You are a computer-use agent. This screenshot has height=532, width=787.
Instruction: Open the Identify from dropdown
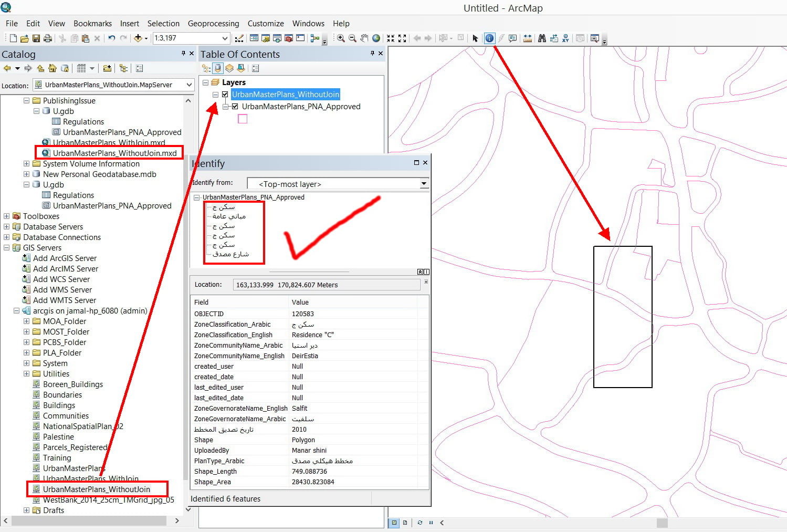click(x=424, y=184)
